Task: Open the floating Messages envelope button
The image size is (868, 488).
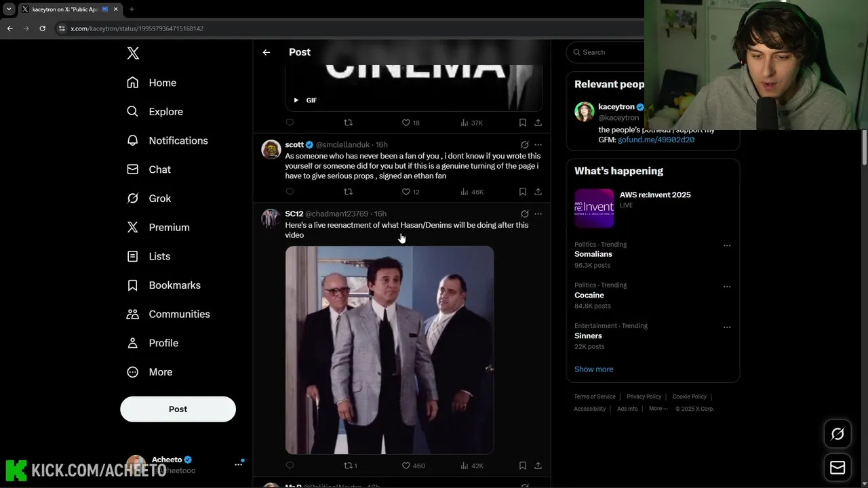Action: pos(837,468)
